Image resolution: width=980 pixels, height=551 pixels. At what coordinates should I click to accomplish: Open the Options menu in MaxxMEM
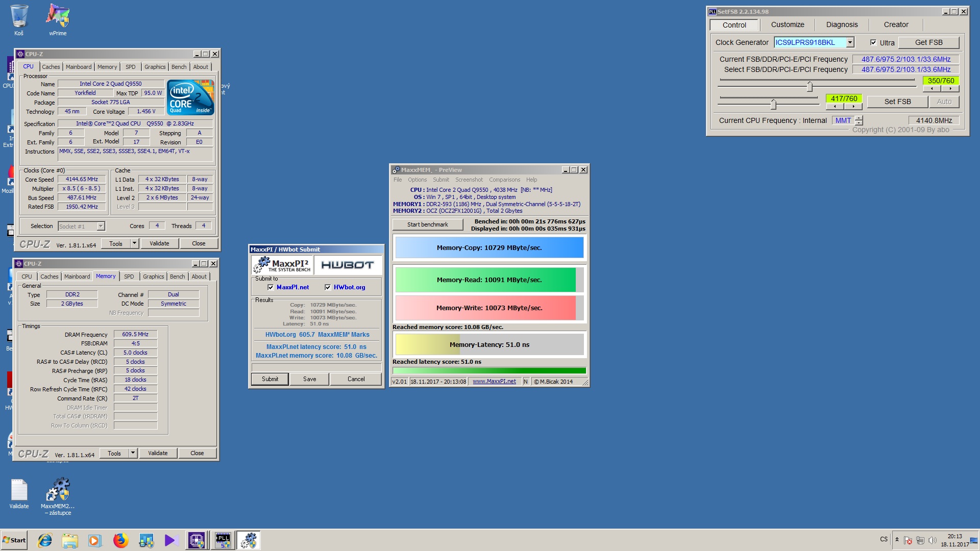click(x=417, y=180)
